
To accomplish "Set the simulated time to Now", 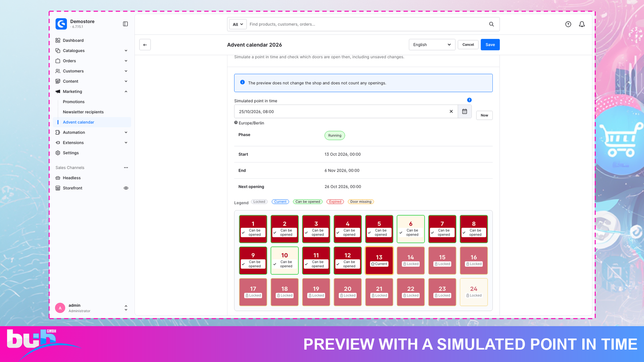I will click(x=484, y=115).
